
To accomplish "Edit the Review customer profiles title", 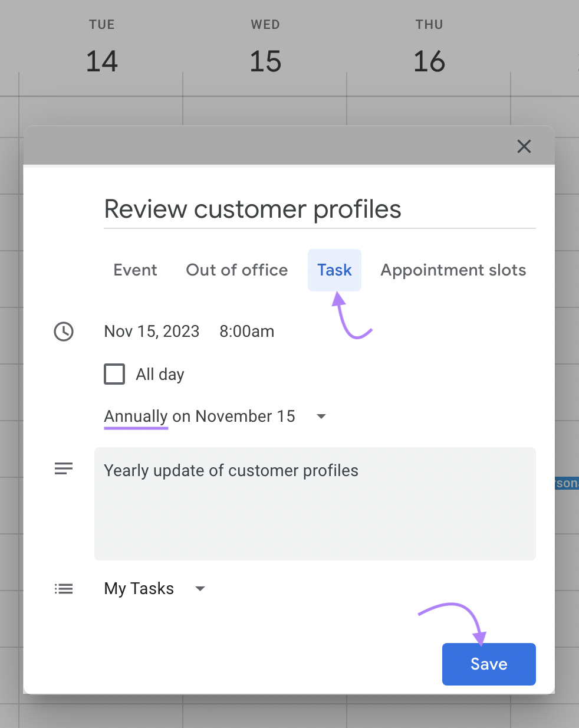I will (x=252, y=209).
